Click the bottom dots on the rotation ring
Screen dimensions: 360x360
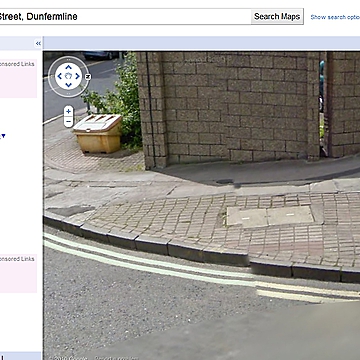pyautogui.click(x=68, y=94)
